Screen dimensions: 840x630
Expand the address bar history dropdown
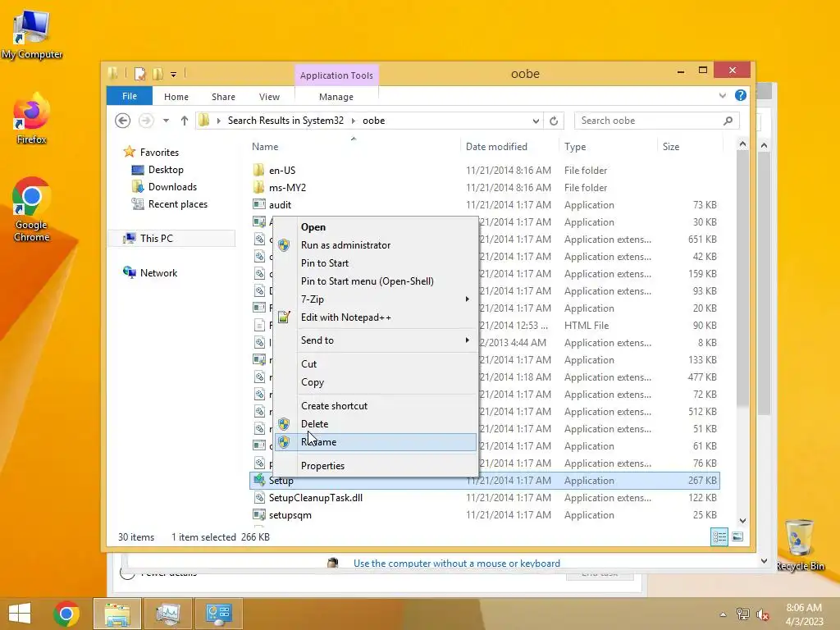coord(536,121)
